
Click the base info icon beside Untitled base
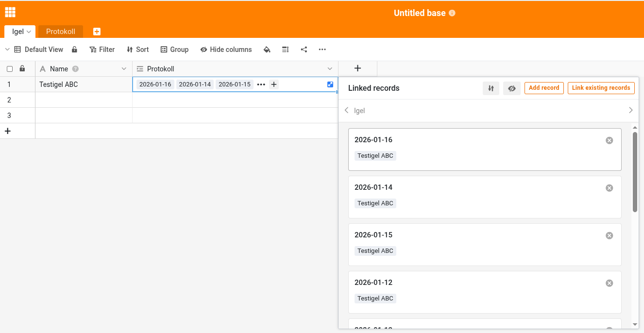tap(452, 13)
